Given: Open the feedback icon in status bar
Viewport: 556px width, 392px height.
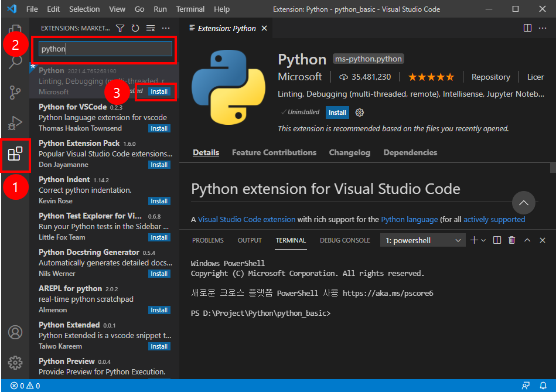Looking at the screenshot, I should tap(526, 386).
